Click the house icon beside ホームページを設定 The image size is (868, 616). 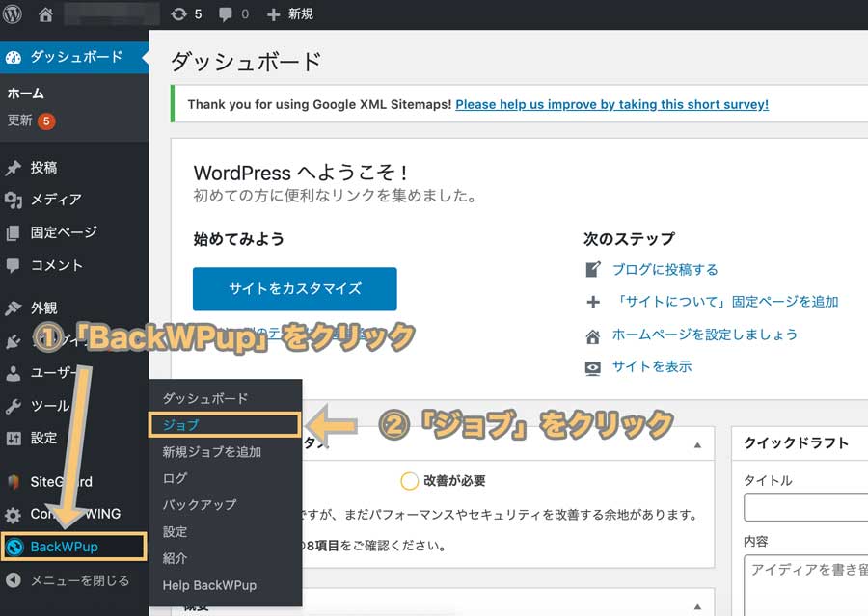pos(593,335)
